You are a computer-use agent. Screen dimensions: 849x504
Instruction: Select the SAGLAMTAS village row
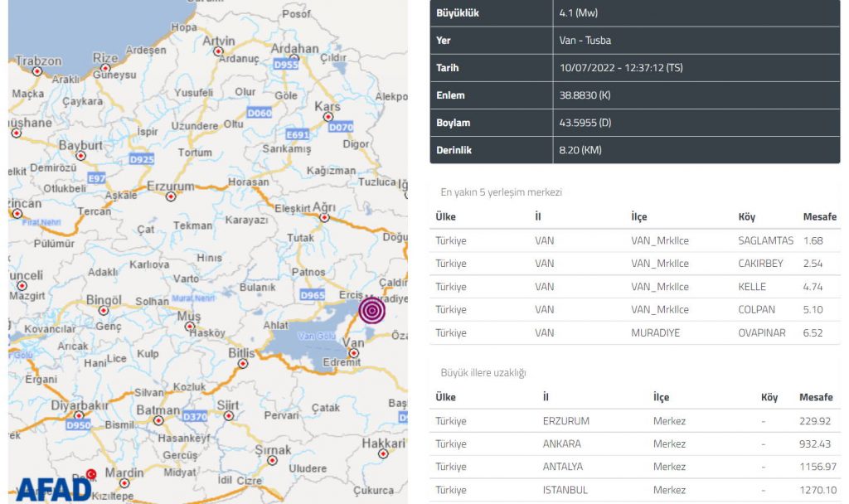pyautogui.click(x=634, y=240)
